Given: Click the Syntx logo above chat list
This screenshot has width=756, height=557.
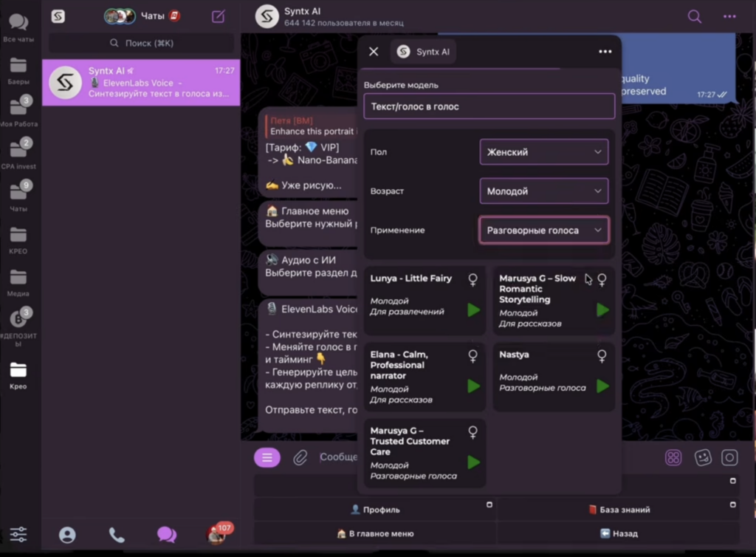Looking at the screenshot, I should click(58, 16).
